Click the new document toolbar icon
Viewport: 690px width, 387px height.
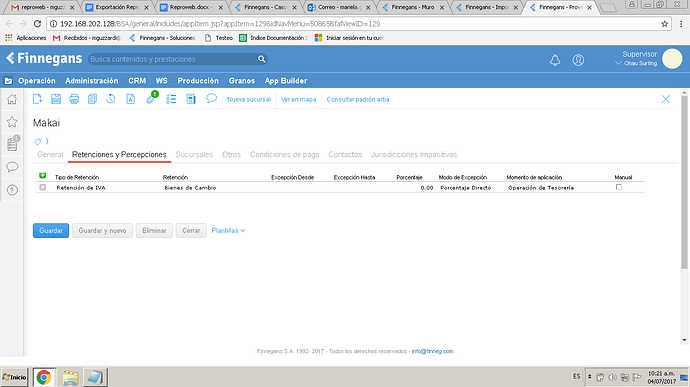click(x=37, y=99)
